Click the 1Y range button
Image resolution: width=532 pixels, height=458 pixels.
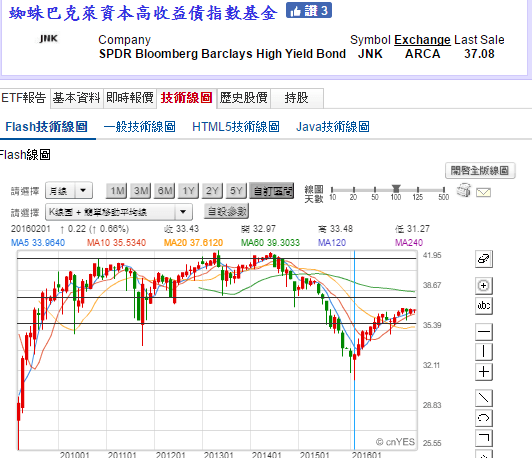pyautogui.click(x=188, y=191)
